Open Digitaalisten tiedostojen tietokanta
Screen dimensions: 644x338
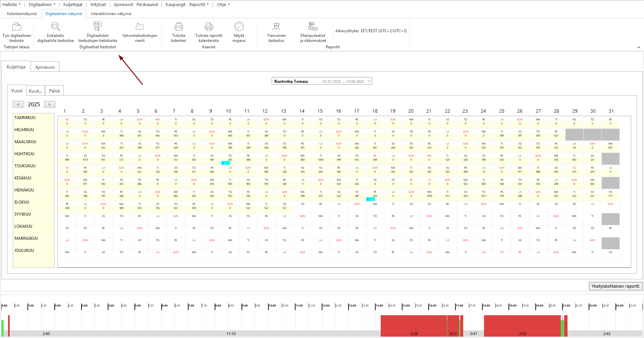(98, 26)
